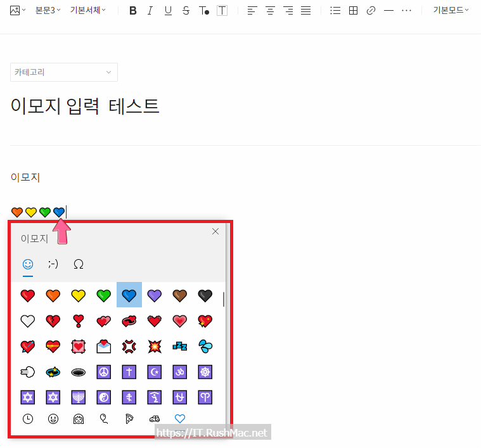The image size is (481, 448).
Task: Expand the 카테고리 category combo box
Action: click(64, 72)
